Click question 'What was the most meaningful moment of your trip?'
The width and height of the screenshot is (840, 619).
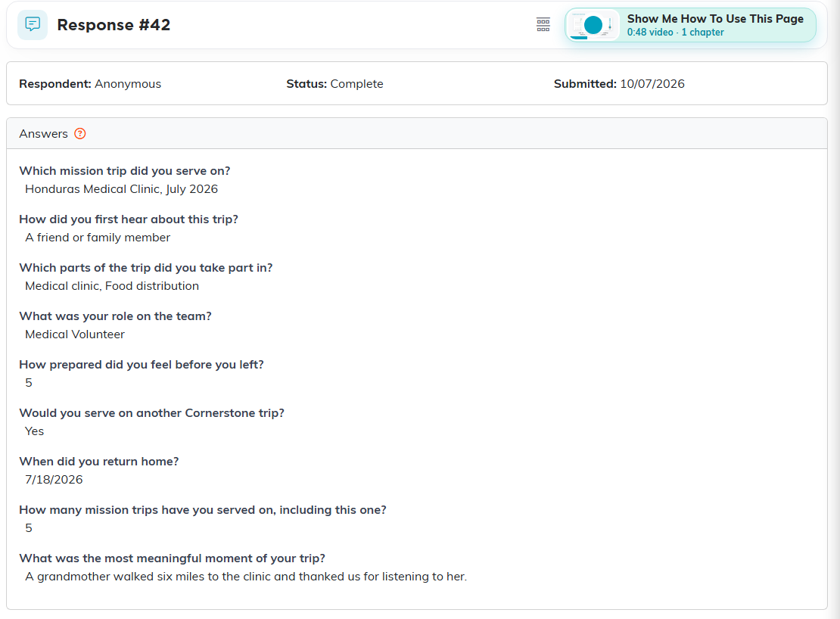coord(172,558)
